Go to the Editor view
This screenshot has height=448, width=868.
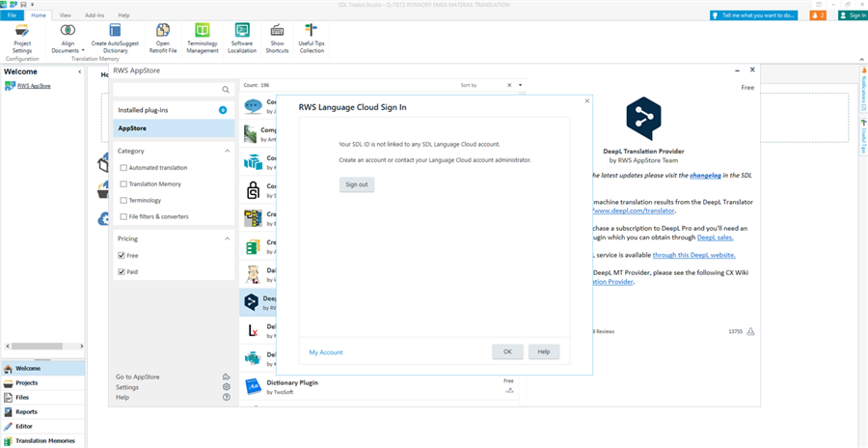42,427
